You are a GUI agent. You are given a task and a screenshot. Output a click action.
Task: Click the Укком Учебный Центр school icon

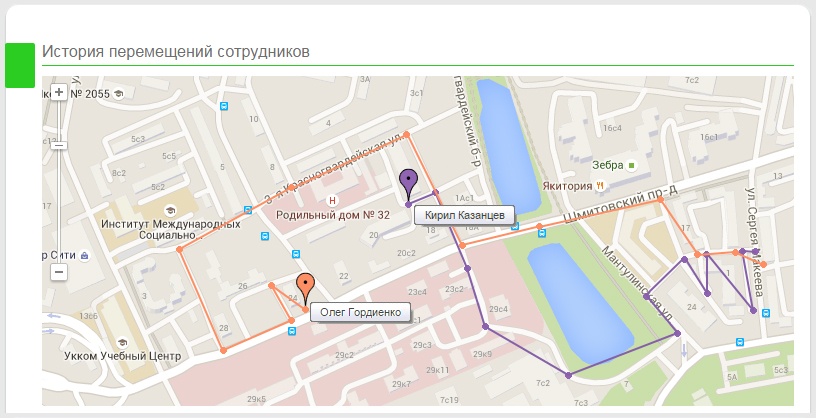point(122,343)
